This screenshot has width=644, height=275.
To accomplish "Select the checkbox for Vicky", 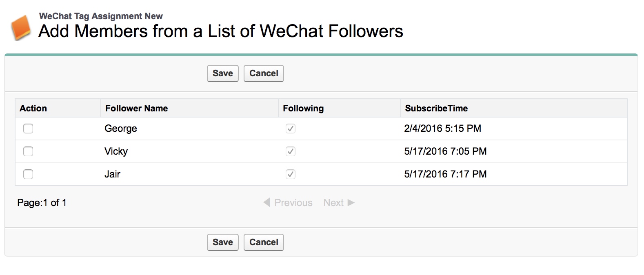I will click(x=28, y=151).
